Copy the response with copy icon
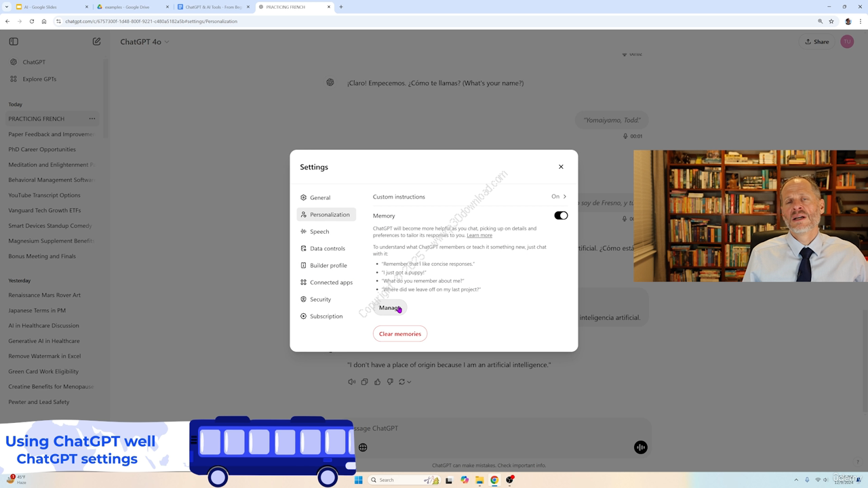The image size is (868, 488). tap(364, 382)
